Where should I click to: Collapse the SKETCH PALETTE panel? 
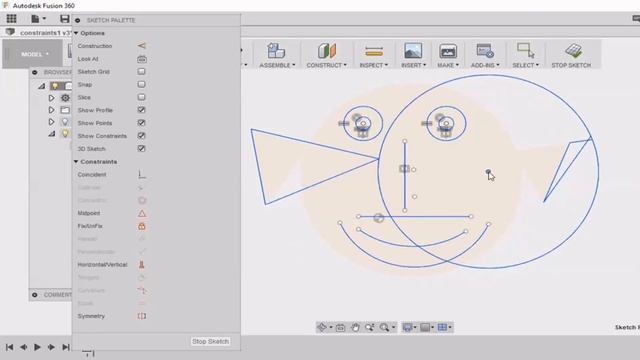click(x=78, y=20)
